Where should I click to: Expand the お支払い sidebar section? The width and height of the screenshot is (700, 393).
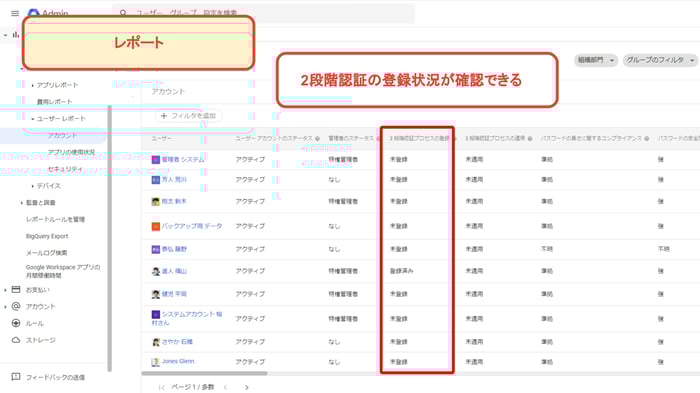(5, 290)
